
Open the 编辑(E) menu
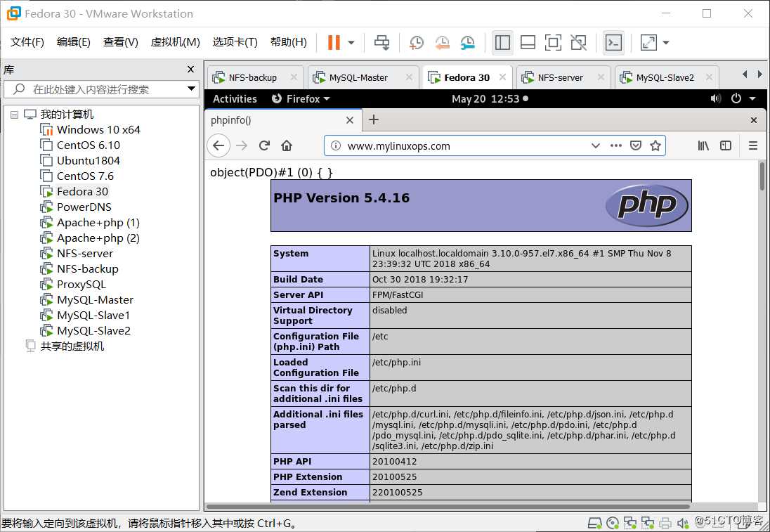73,42
